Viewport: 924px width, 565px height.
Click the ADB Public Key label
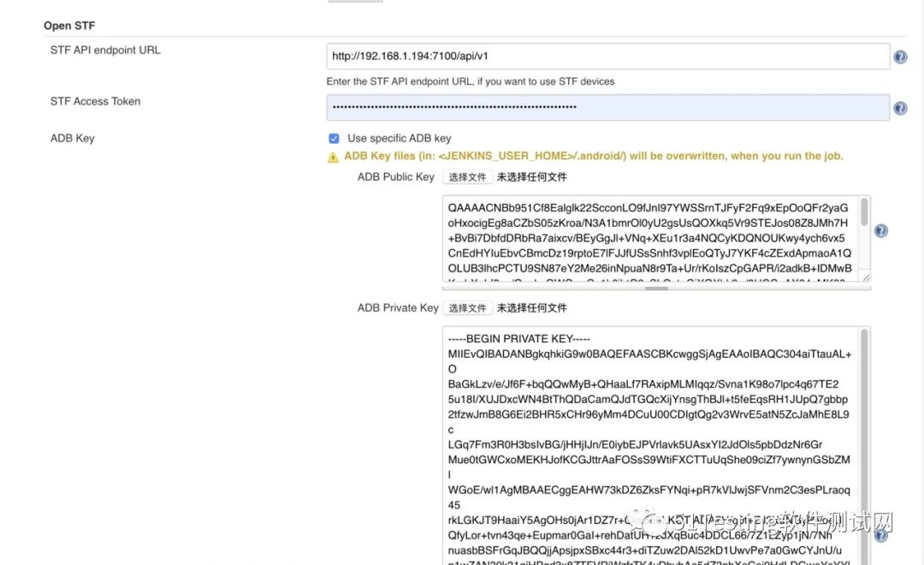pyautogui.click(x=395, y=177)
